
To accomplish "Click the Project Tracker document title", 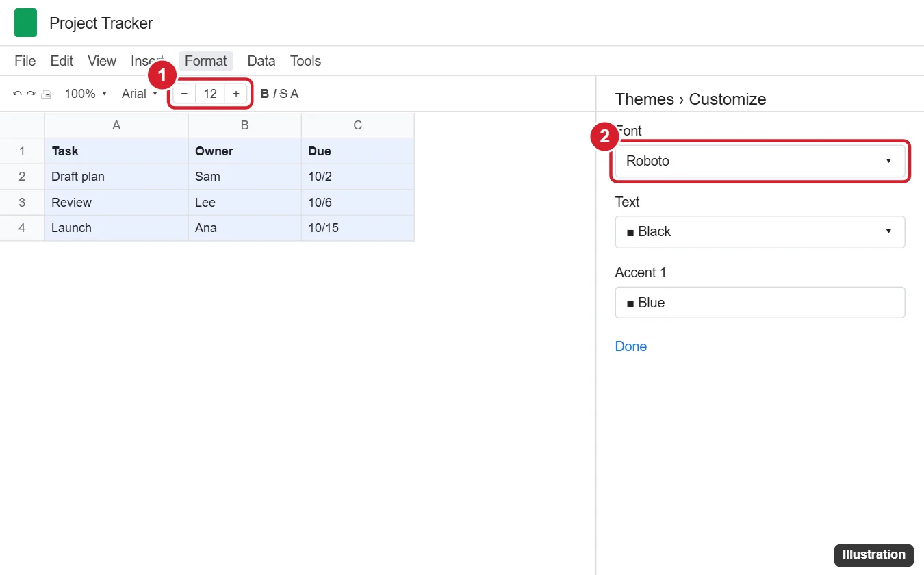I will [x=101, y=23].
